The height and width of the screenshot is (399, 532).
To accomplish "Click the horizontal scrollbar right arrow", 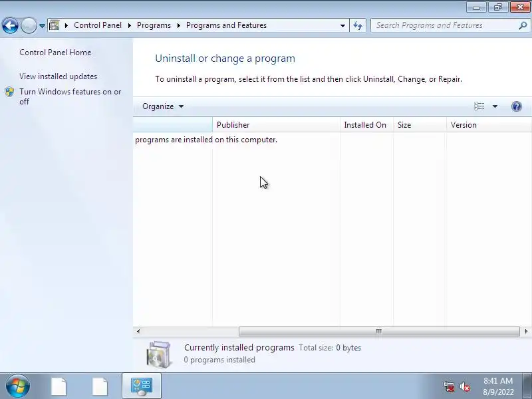I will [x=526, y=331].
